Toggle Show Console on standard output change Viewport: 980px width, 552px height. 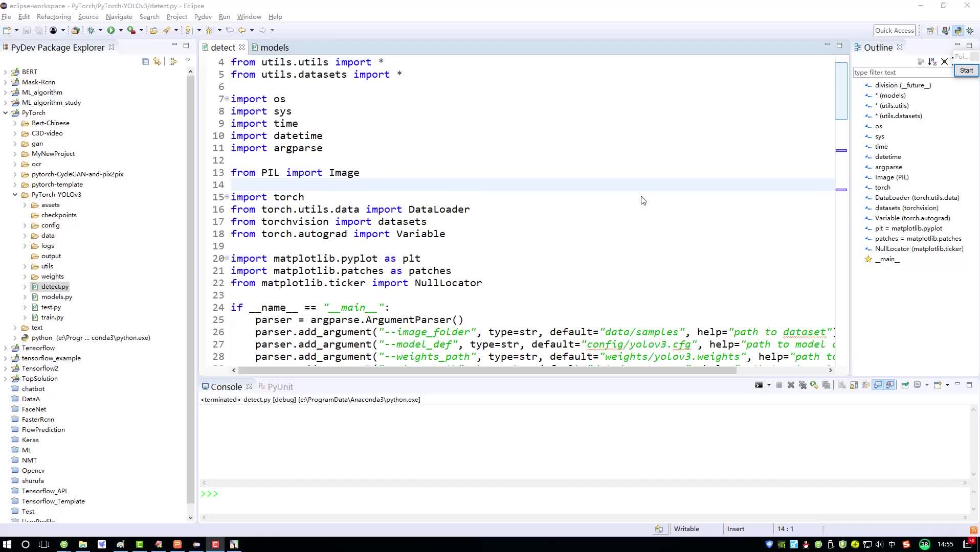[x=878, y=385]
